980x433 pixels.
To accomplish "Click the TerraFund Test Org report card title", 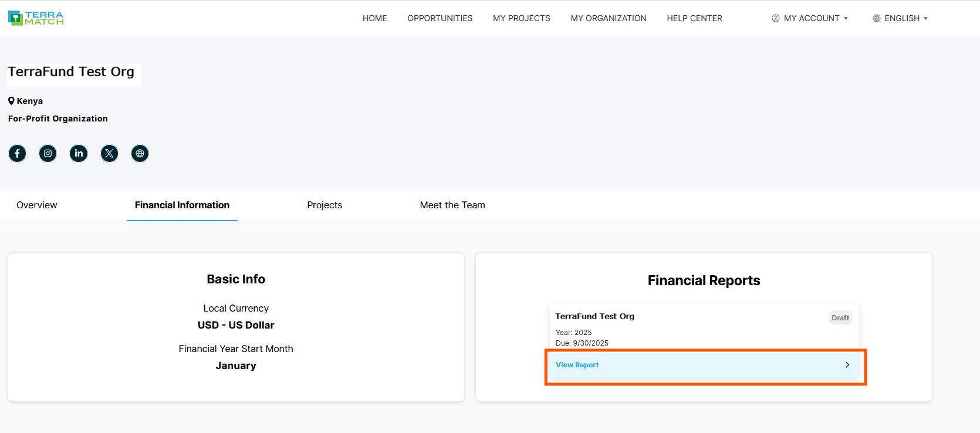I will (595, 316).
